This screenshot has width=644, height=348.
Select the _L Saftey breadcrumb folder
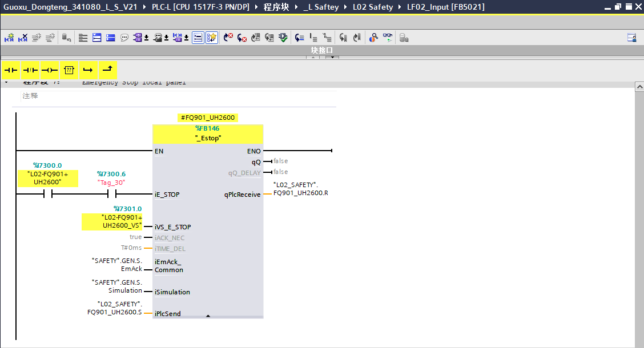[320, 7]
